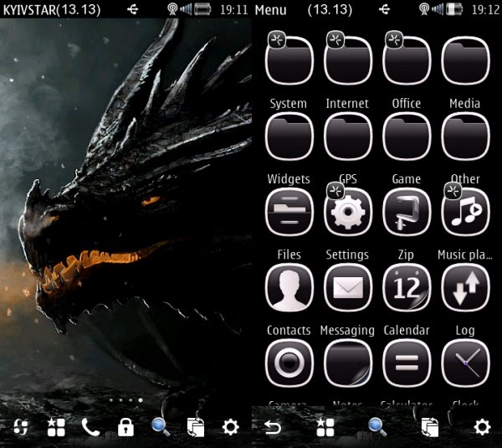The height and width of the screenshot is (448, 502).
Task: Tap the gear icon on home screen toolbar
Action: (231, 428)
